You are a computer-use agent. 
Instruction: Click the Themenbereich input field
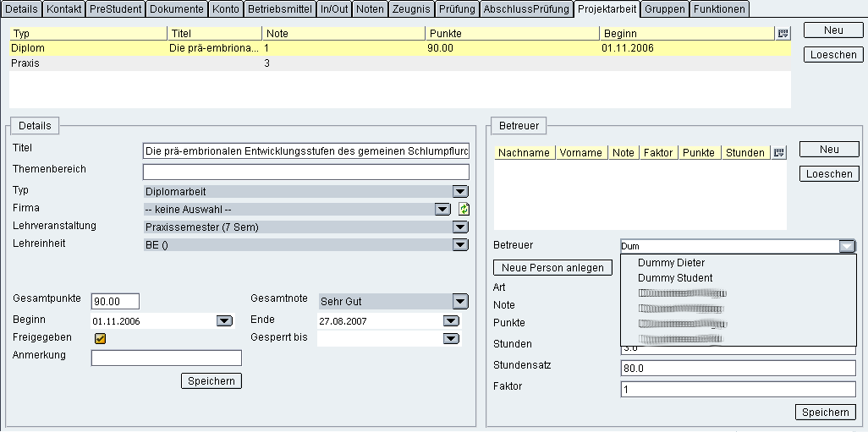[305, 172]
